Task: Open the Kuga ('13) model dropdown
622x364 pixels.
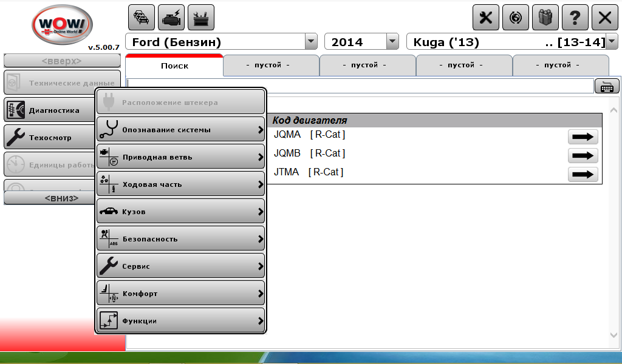Action: [x=612, y=42]
